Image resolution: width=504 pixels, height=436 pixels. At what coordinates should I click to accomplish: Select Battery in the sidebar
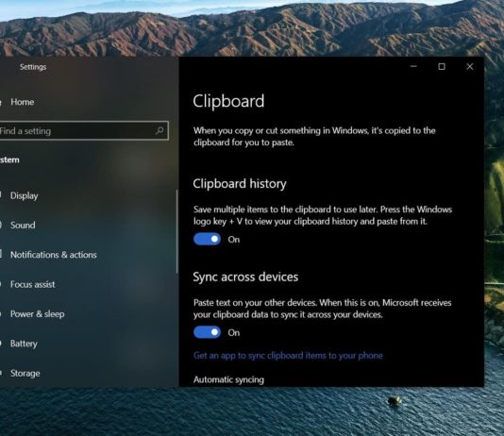(24, 344)
